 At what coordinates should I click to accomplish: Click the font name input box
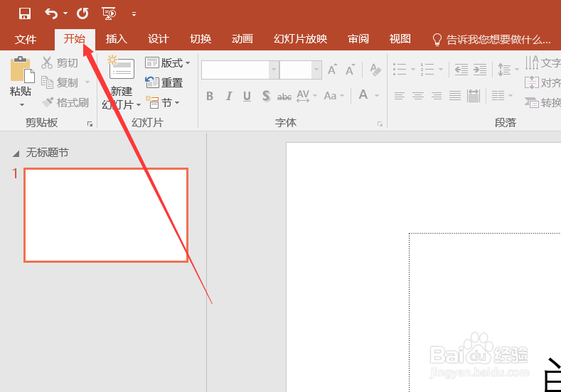[235, 70]
